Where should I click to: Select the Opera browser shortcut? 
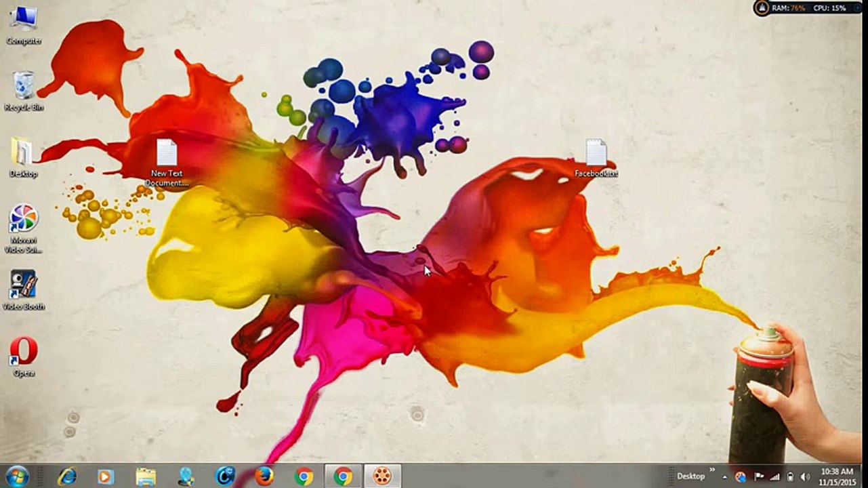coord(24,352)
